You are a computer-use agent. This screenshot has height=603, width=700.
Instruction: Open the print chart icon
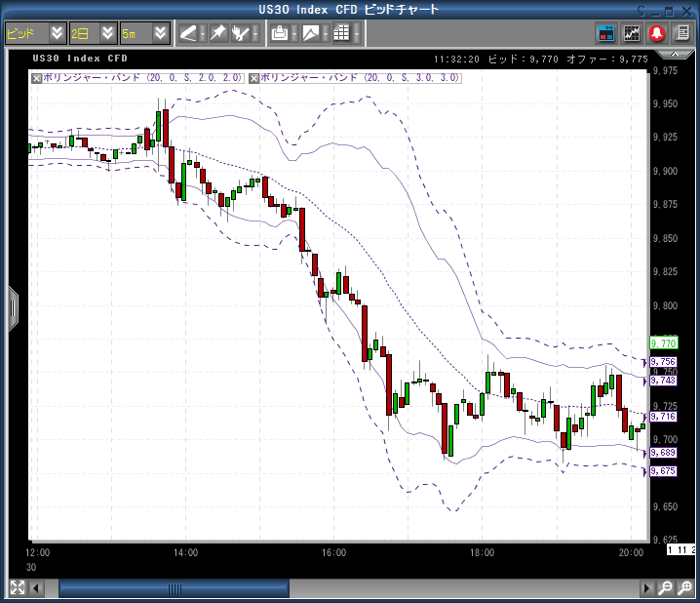tap(280, 33)
